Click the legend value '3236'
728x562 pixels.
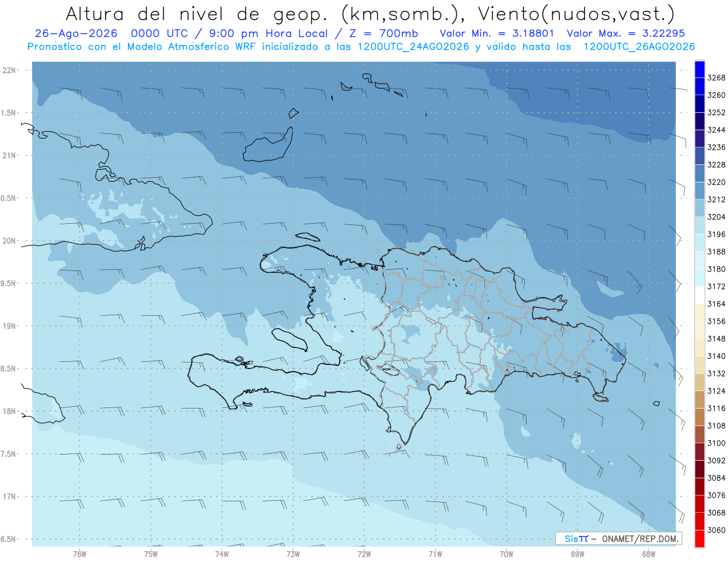[x=716, y=147]
